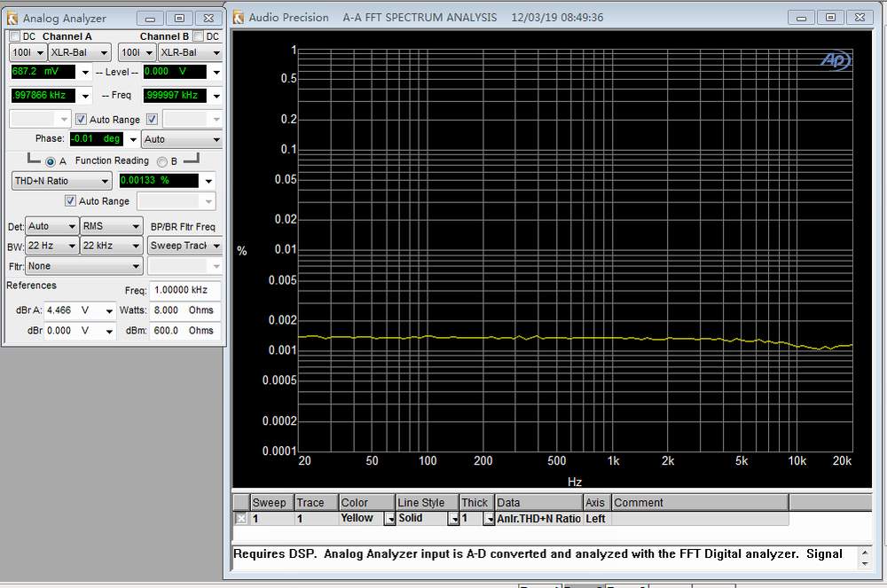Click the .997866 kHz Channel A frequency reading
The image size is (887, 588).
43,96
